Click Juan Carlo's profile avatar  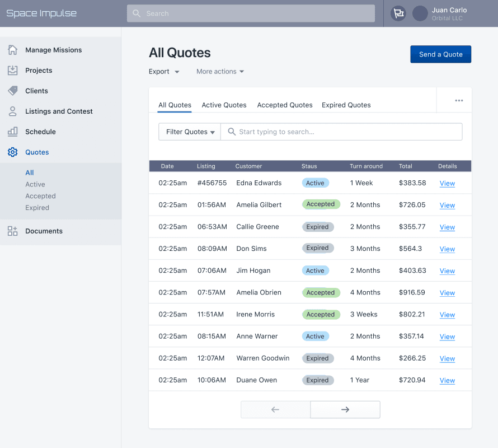coord(420,13)
